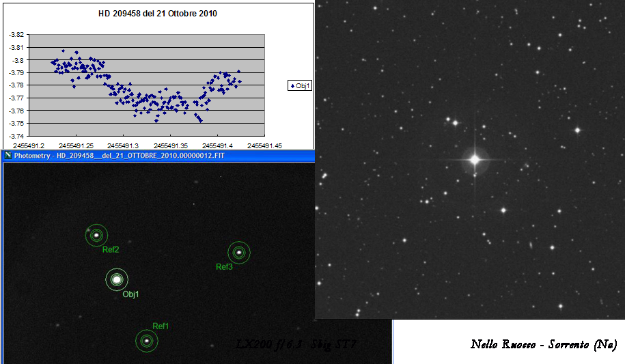The image size is (625, 364).
Task: Click the blue diamond marker in legend
Action: coord(292,86)
